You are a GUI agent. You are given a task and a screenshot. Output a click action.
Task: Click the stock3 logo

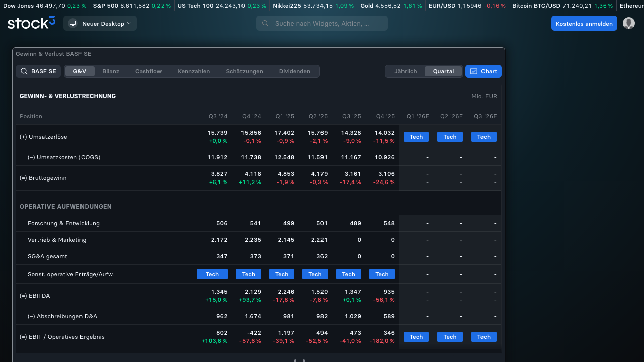[x=31, y=23]
